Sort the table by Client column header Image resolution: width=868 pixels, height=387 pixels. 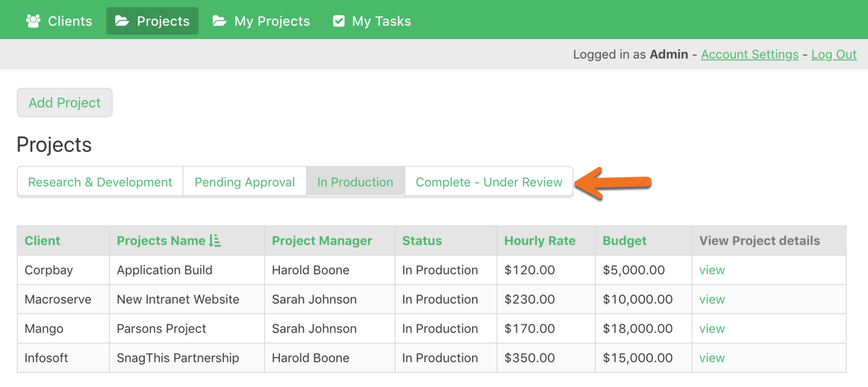pos(42,241)
